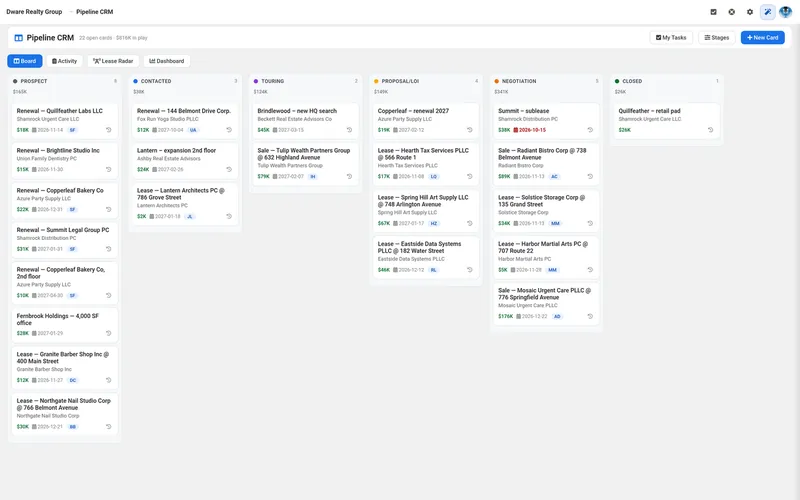Click the UA assignee badge
800x500 pixels.
point(193,130)
